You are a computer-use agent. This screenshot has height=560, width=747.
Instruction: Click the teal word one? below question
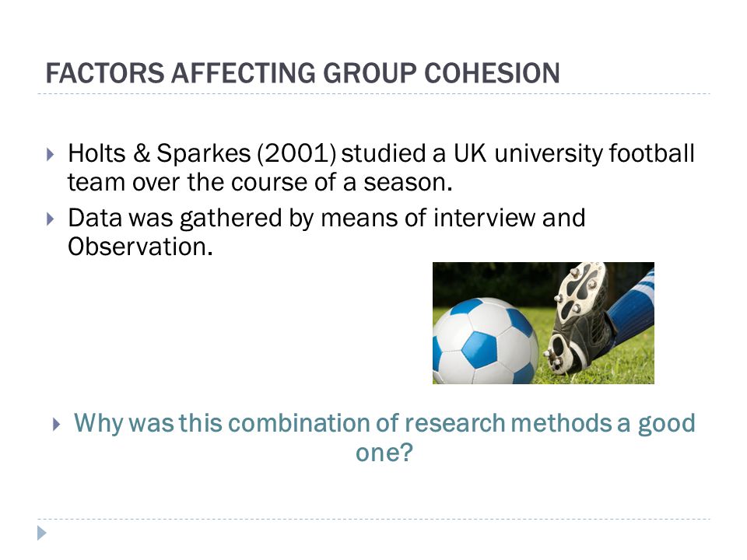(x=384, y=453)
